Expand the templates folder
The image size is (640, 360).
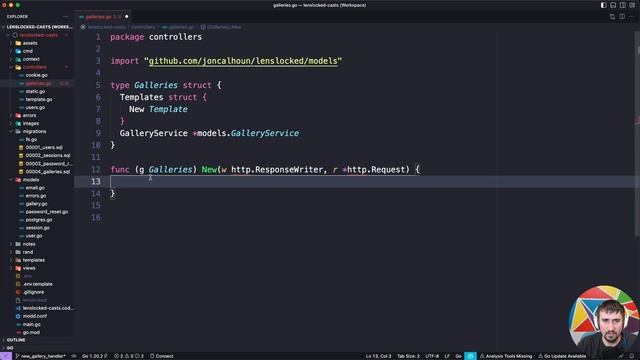[x=33, y=260]
